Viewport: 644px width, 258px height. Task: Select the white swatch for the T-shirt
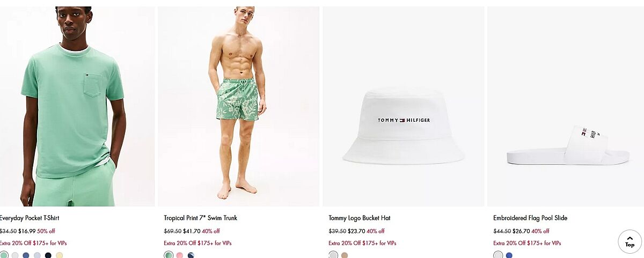tap(15, 255)
